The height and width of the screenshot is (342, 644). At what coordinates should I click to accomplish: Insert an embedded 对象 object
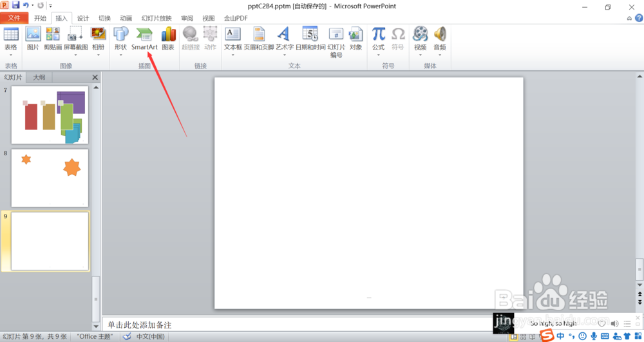(x=355, y=39)
